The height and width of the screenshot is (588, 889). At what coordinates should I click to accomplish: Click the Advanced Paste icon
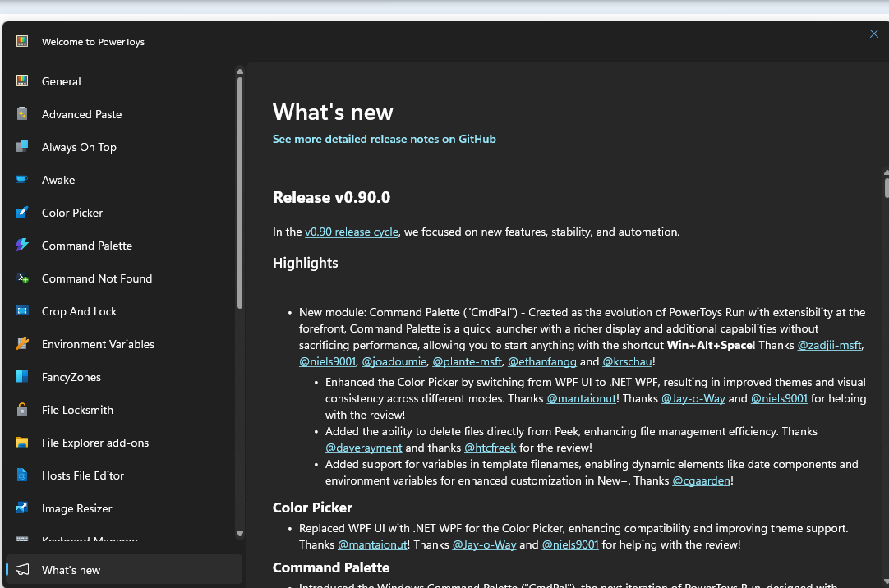(22, 114)
